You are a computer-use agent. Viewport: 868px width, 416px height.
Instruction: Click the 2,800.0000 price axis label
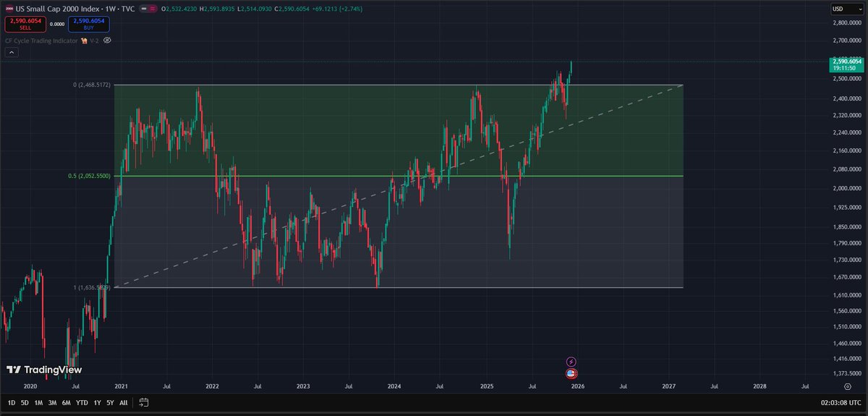coord(848,23)
